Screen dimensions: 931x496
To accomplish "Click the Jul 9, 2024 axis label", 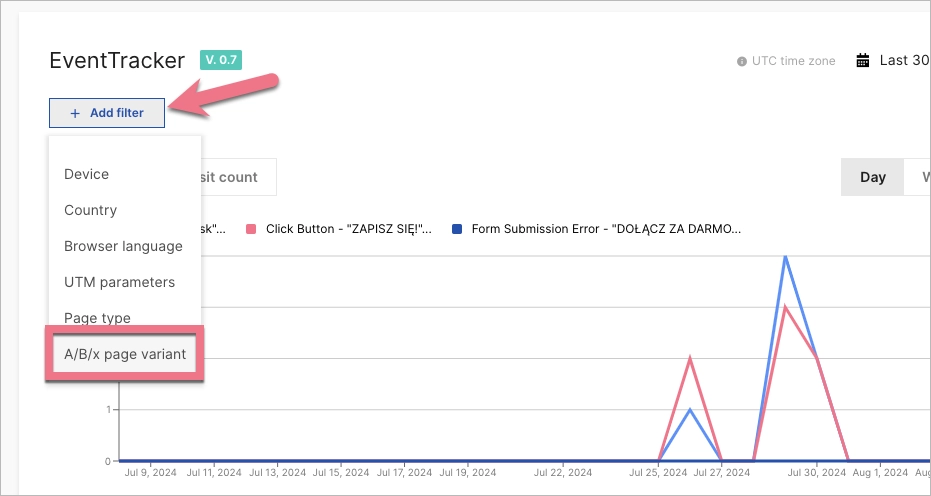I will point(150,473).
